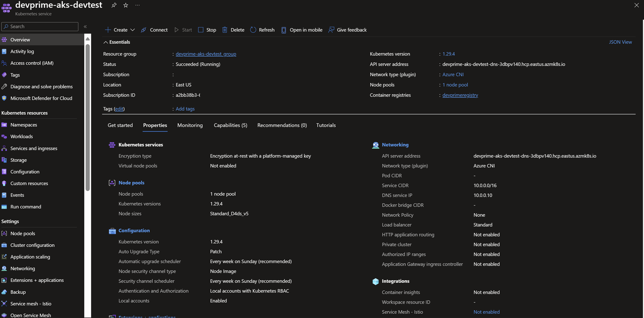Open Networking in the Settings menu
This screenshot has height=318, width=644.
click(23, 268)
